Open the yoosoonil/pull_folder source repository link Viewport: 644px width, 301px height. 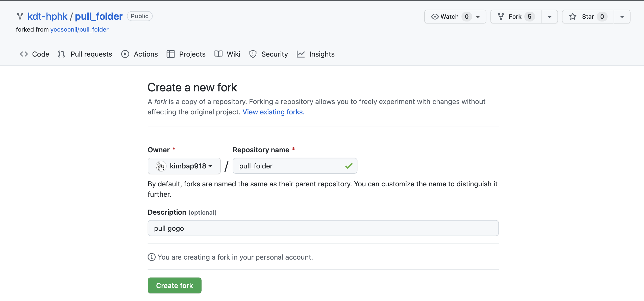click(80, 30)
